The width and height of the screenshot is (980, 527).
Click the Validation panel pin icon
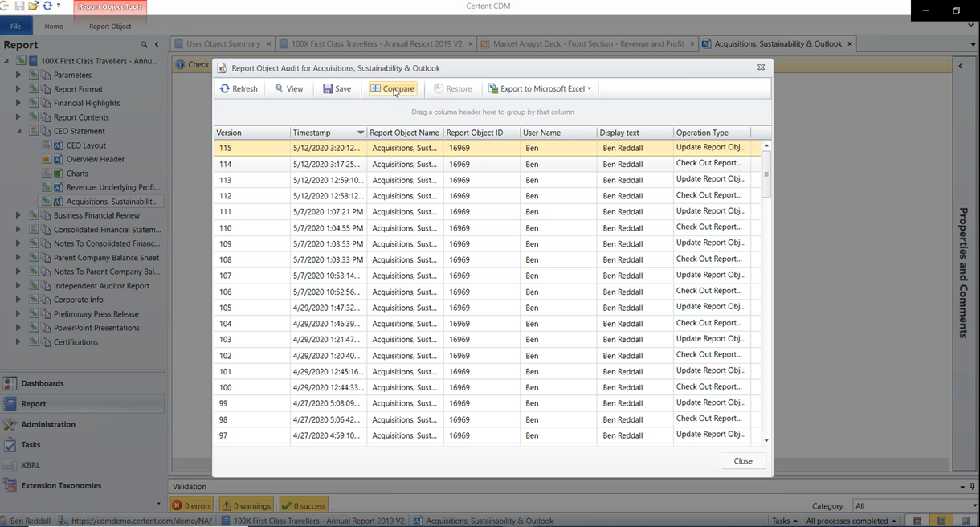point(973,487)
